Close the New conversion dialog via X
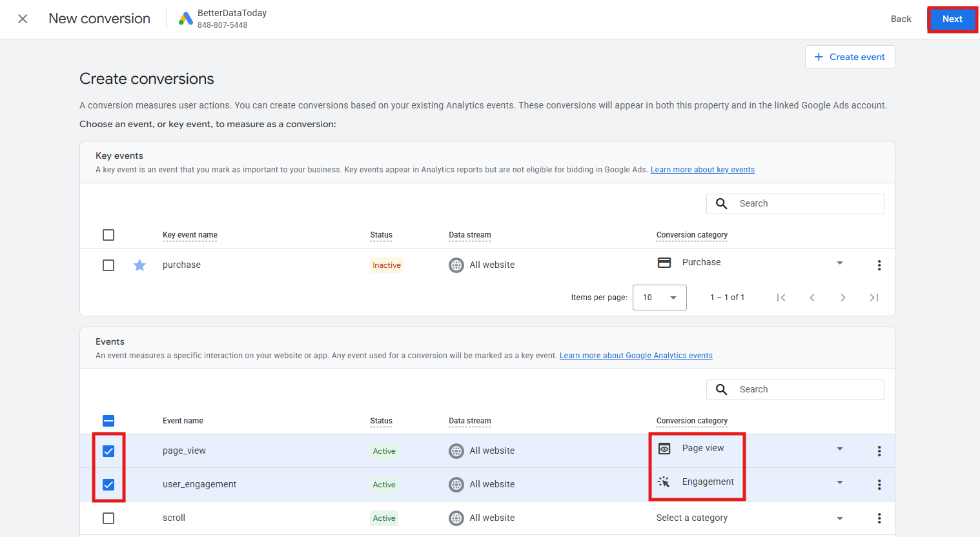 click(x=23, y=19)
